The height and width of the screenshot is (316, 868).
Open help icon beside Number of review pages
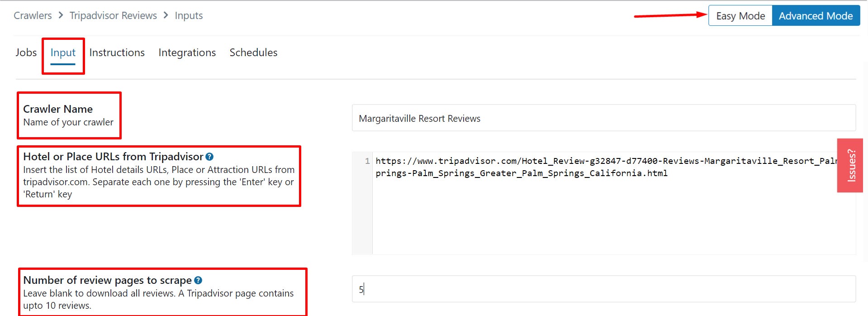click(198, 280)
